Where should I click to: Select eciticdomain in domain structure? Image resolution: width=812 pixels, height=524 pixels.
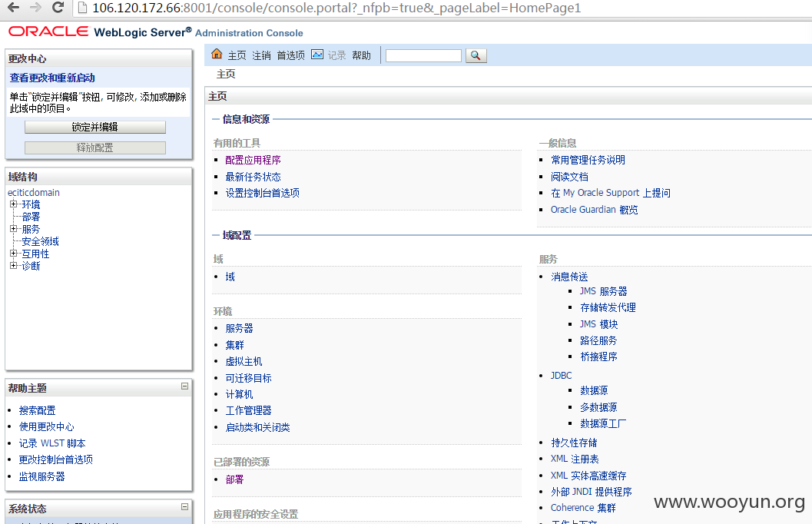tap(34, 193)
